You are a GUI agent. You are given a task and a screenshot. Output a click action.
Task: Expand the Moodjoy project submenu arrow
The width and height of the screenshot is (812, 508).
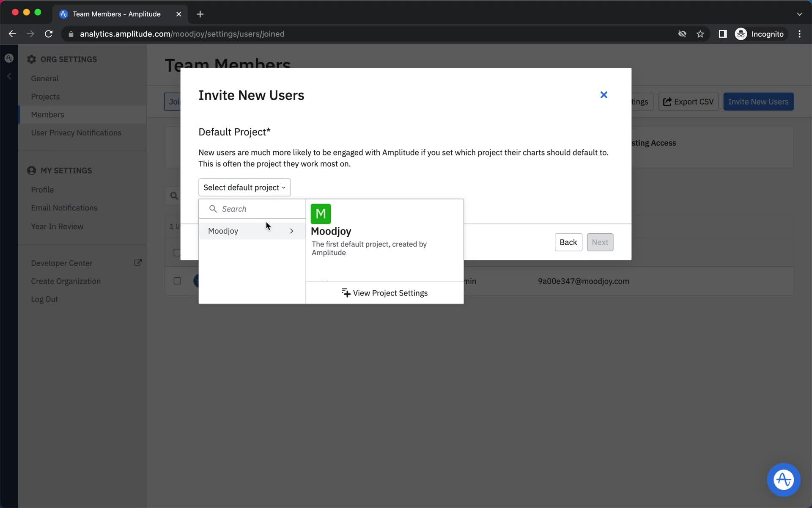point(292,231)
